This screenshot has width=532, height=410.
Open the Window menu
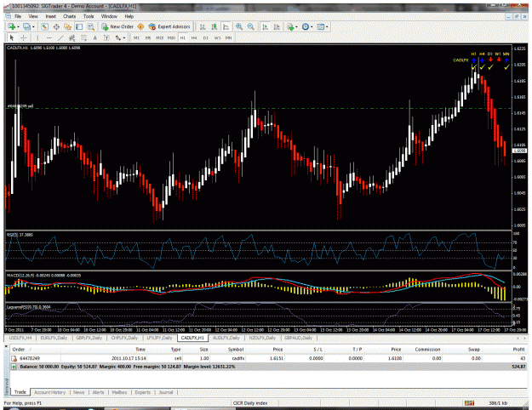tap(109, 16)
